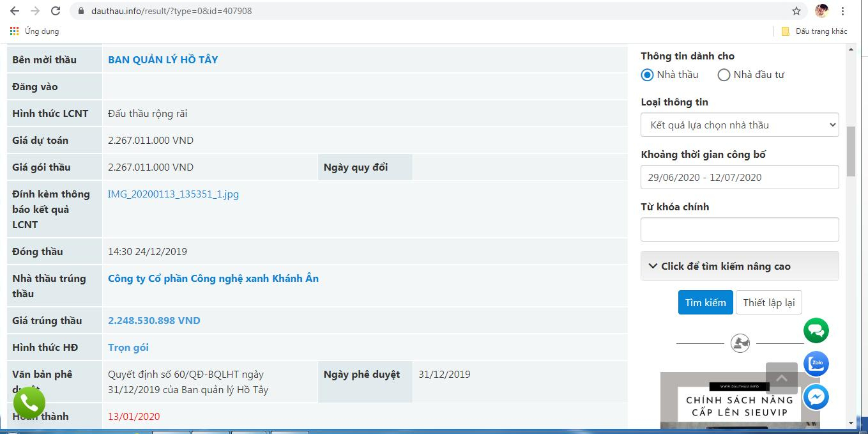Open the Zalo chat icon
Viewport: 868px width, 434px height.
[x=816, y=364]
